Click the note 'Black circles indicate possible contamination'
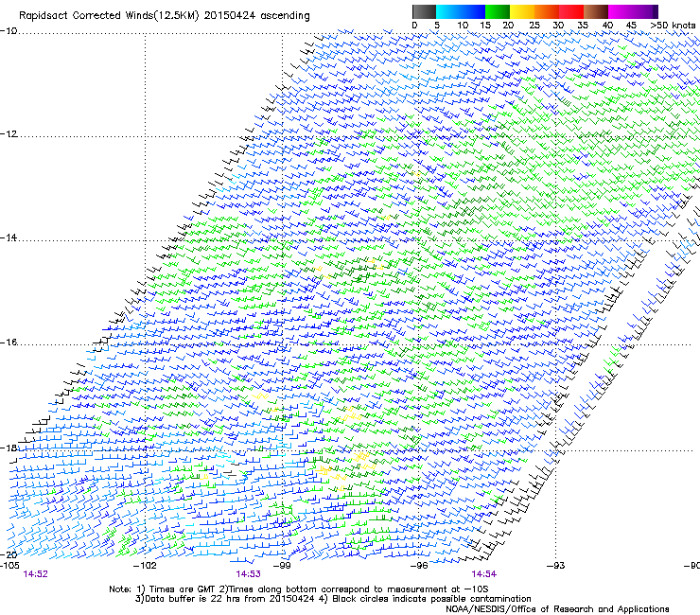700x615 pixels. tap(431, 599)
